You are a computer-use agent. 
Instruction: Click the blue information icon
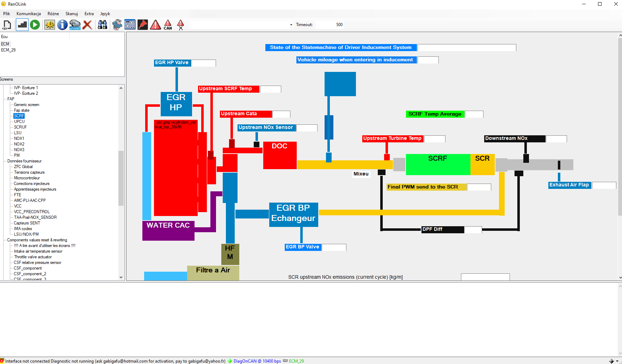point(62,25)
